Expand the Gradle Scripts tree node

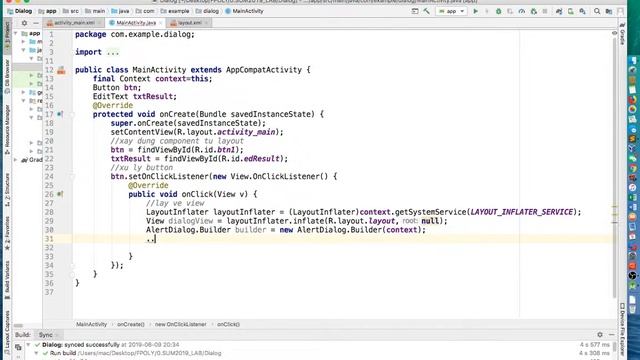click(16, 160)
